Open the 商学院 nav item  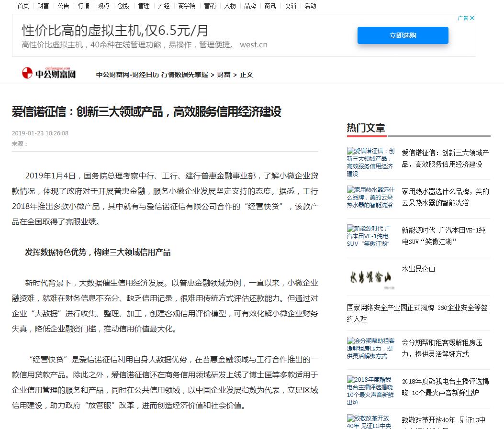(x=187, y=6)
